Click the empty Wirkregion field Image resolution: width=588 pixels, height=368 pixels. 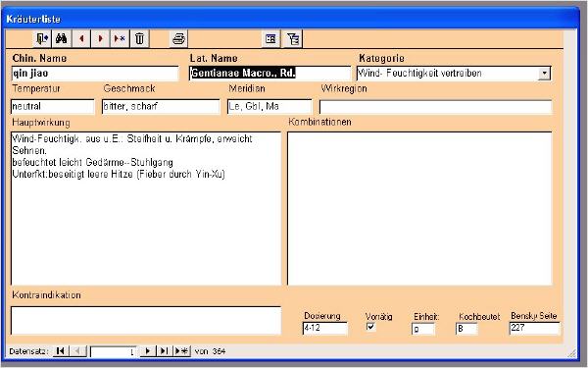[435, 107]
